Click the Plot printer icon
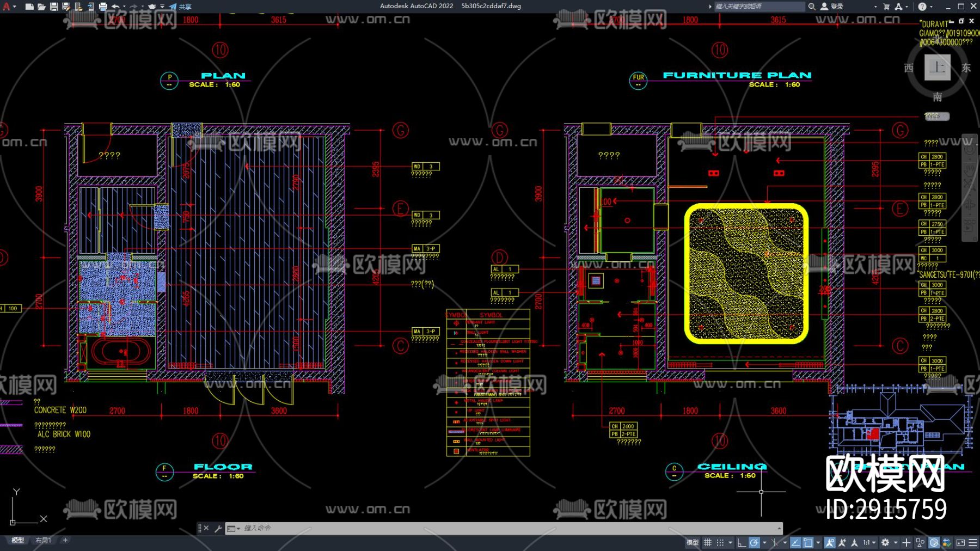The width and height of the screenshot is (980, 551). pos(103,7)
